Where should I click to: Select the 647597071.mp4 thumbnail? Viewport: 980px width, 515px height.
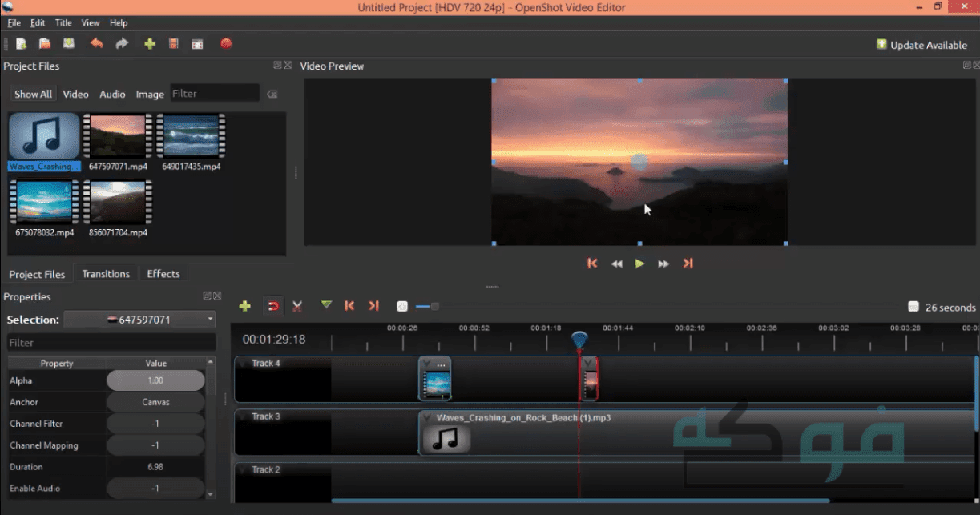click(117, 136)
